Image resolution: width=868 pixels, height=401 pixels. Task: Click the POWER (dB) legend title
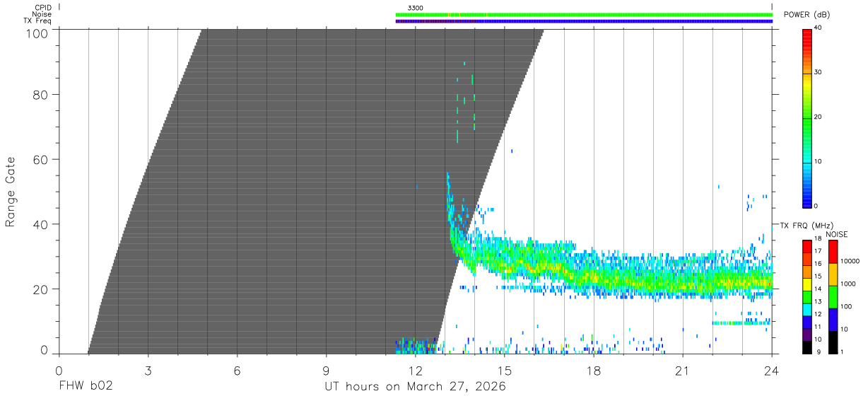[807, 15]
